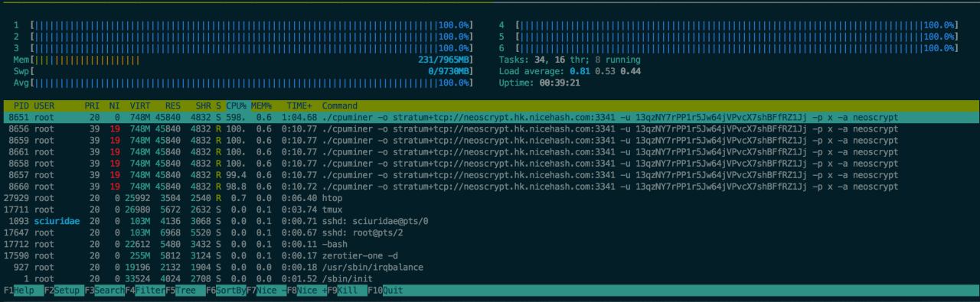
Task: Select the -bash process row
Action: pos(490,245)
